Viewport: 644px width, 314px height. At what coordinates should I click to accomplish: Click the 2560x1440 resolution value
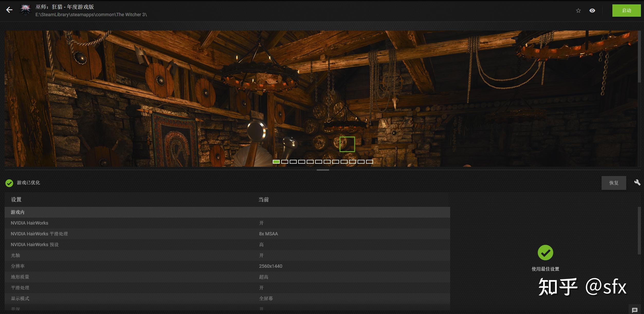(270, 266)
